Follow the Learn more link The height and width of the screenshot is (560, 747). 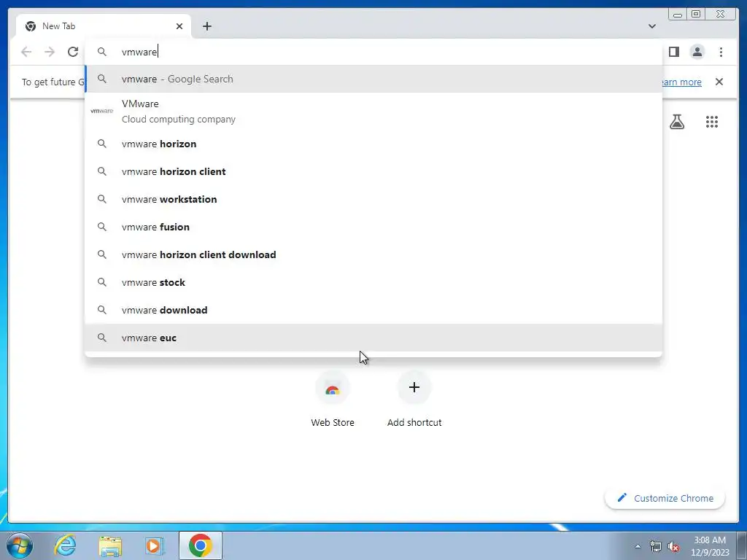682,82
